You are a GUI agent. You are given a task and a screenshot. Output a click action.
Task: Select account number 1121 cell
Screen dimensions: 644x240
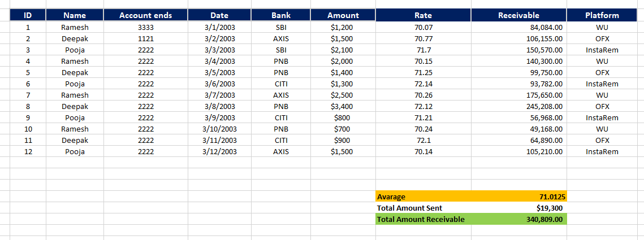pos(146,38)
